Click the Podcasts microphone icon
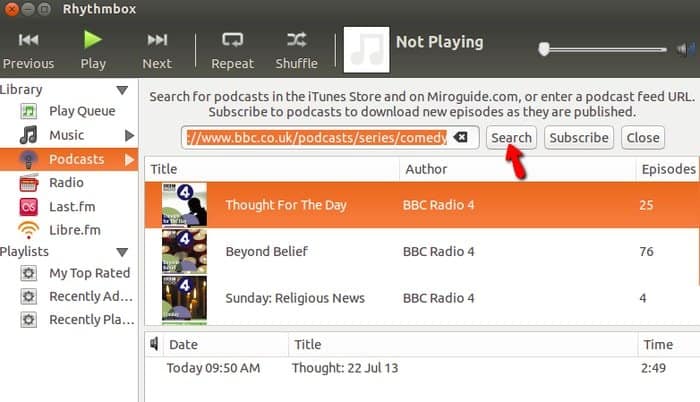 point(29,159)
